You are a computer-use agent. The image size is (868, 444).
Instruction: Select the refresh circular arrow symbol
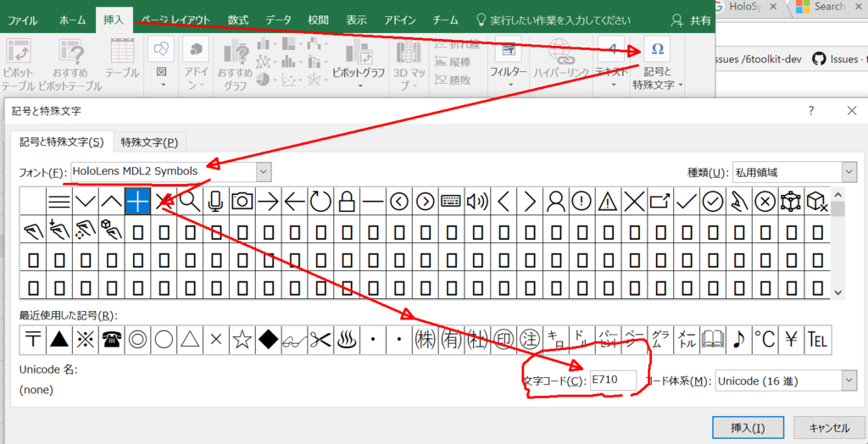(320, 202)
